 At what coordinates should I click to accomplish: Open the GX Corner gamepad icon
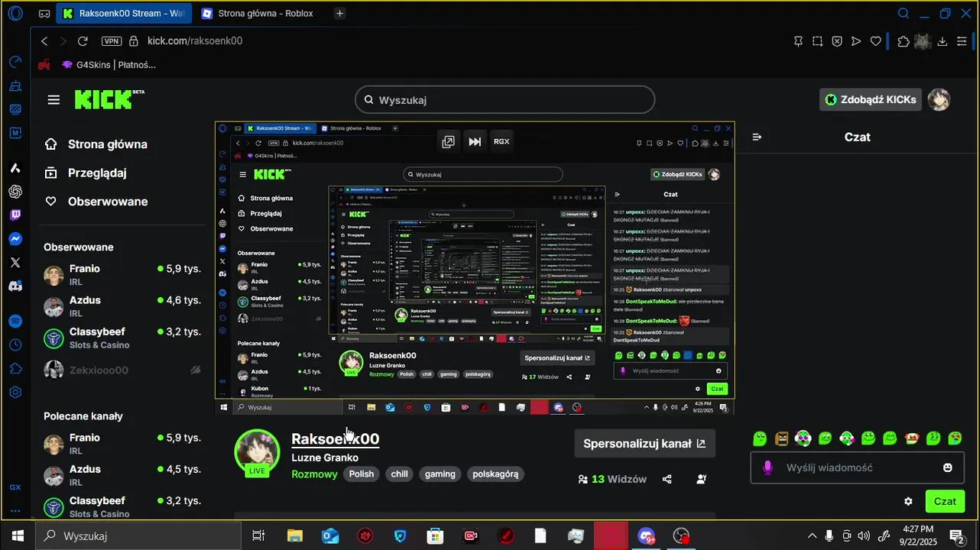[44, 14]
